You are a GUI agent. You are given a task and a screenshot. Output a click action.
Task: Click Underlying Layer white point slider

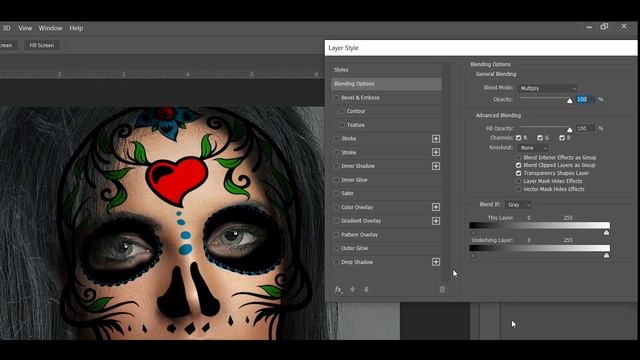point(607,256)
